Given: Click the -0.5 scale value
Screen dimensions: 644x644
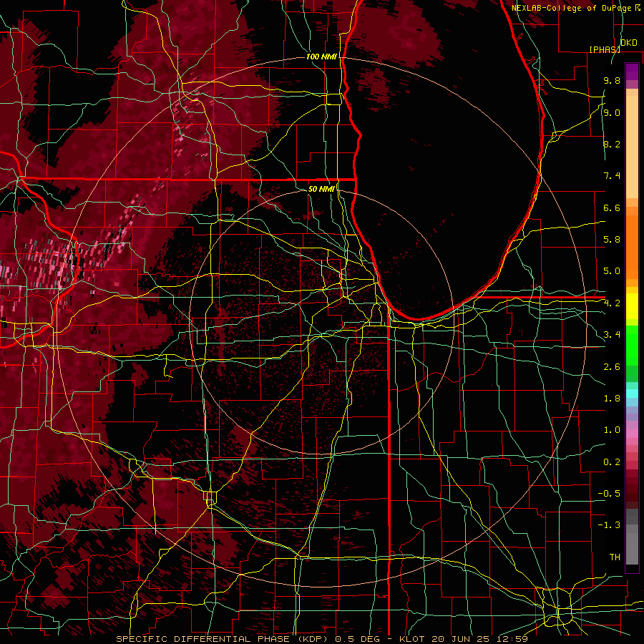Looking at the screenshot, I should (609, 493).
